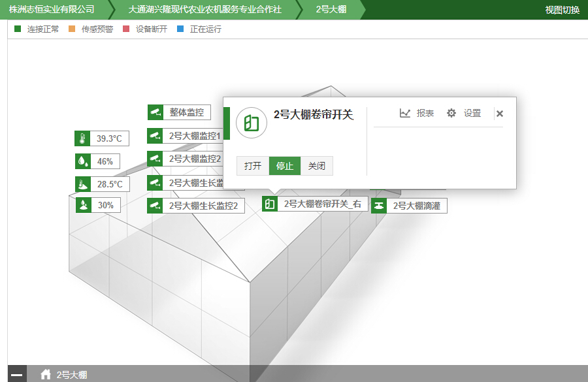
Task: Select the air temperature thermometer icon
Action: pos(80,138)
